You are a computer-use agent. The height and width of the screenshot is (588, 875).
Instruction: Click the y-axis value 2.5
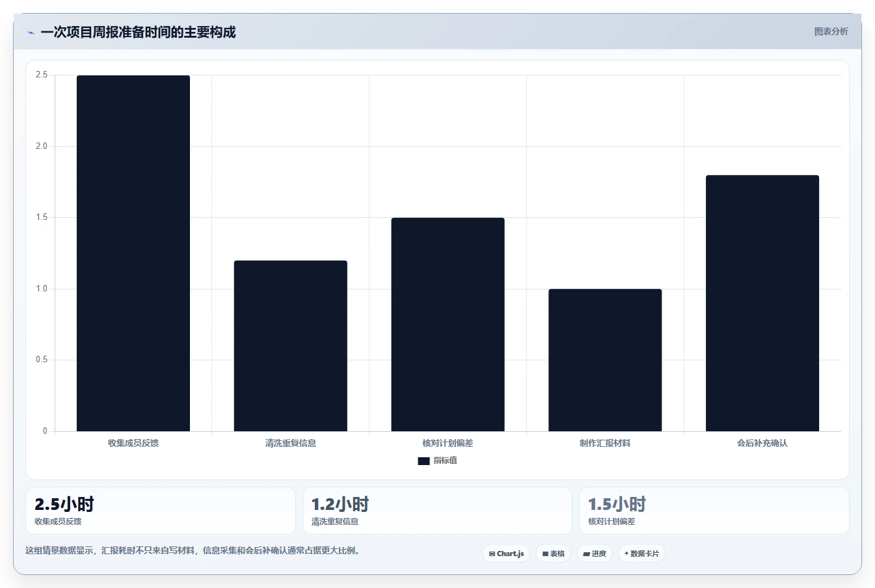[42, 75]
